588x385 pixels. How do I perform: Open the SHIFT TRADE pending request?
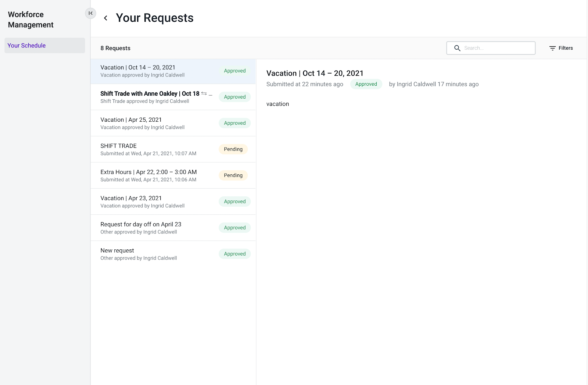173,149
